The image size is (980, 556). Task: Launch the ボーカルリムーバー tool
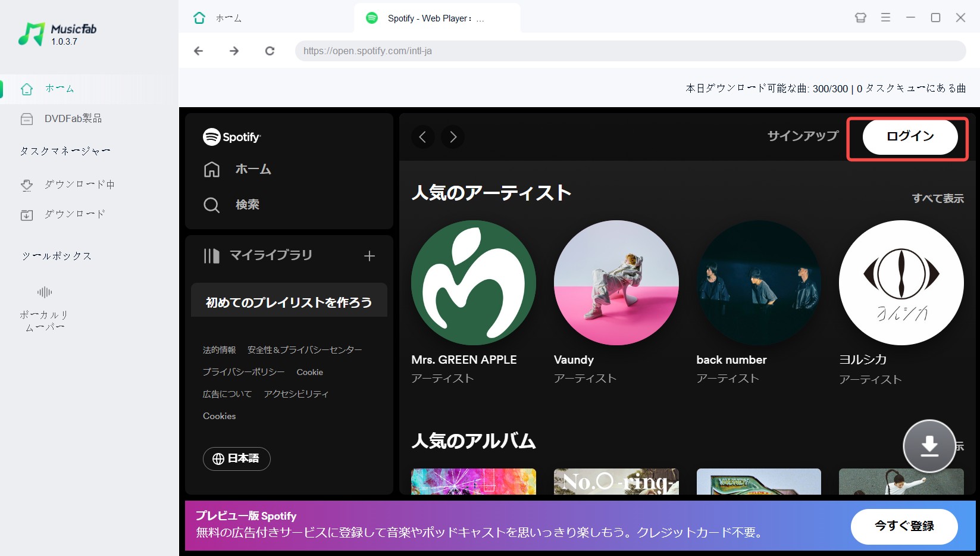(44, 310)
